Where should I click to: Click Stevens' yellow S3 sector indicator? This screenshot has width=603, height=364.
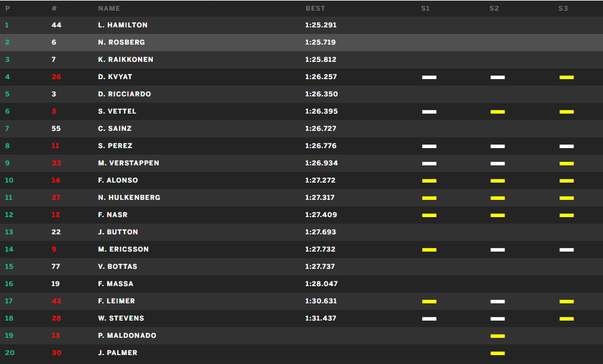[567, 319]
